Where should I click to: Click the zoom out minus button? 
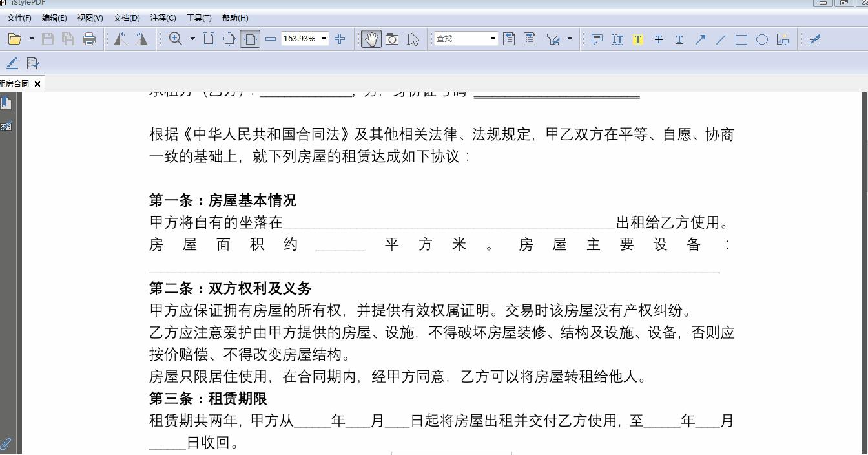pos(271,39)
